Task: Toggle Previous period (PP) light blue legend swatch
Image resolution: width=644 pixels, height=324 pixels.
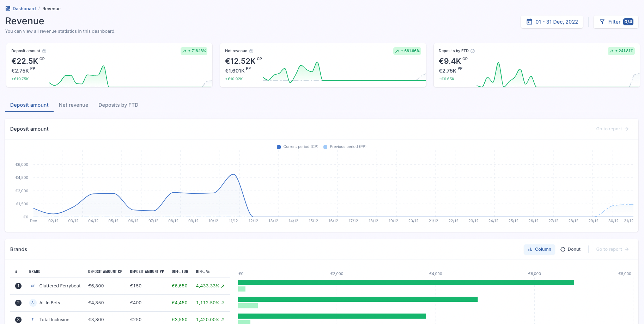Action: pos(325,147)
